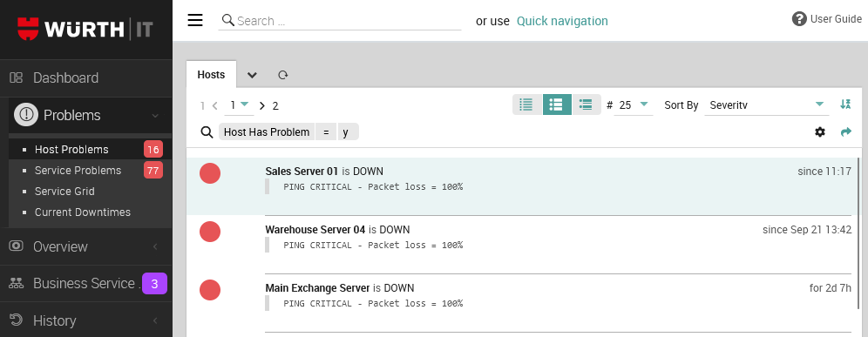The height and width of the screenshot is (337, 868).
Task: Open Sales Server 01 host link
Action: pyautogui.click(x=302, y=171)
